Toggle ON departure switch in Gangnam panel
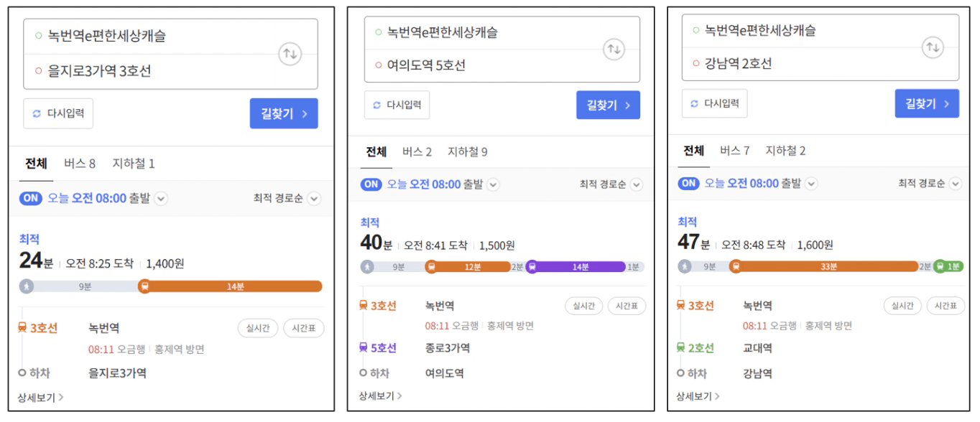The width and height of the screenshot is (980, 422). click(688, 184)
